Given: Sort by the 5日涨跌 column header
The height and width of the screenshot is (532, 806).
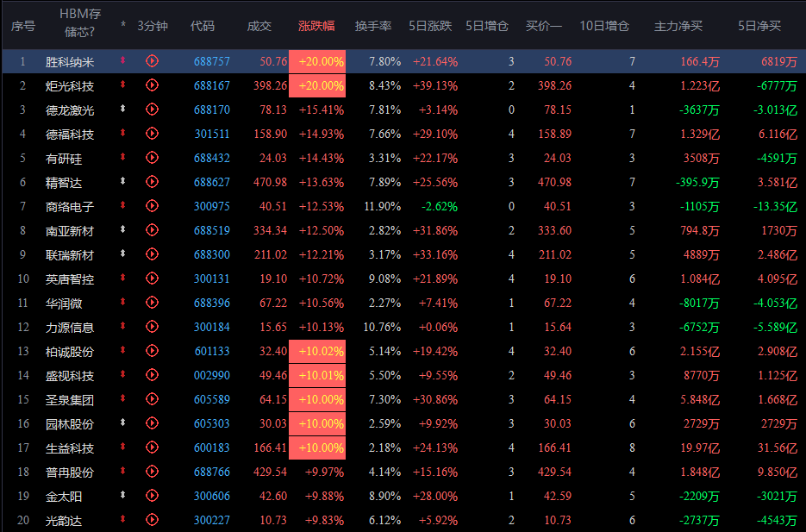Looking at the screenshot, I should click(430, 26).
